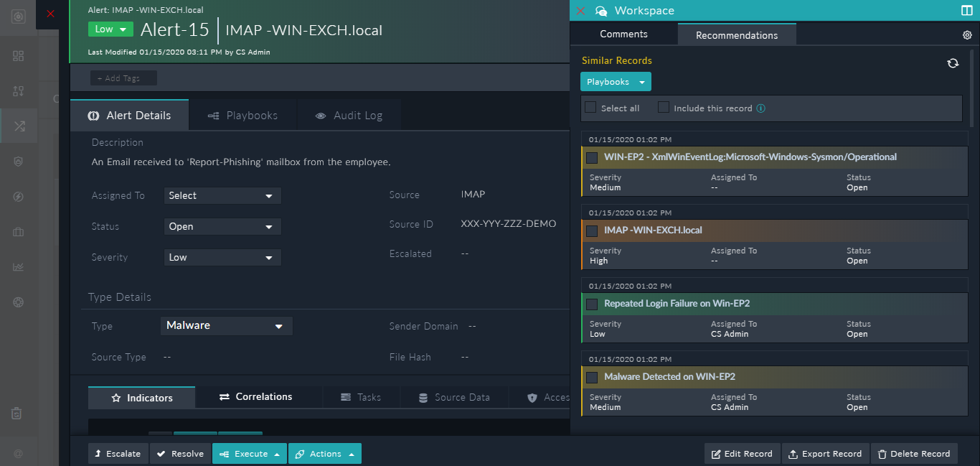Open the Comments tab in Workspace
This screenshot has height=466, width=980.
point(623,34)
